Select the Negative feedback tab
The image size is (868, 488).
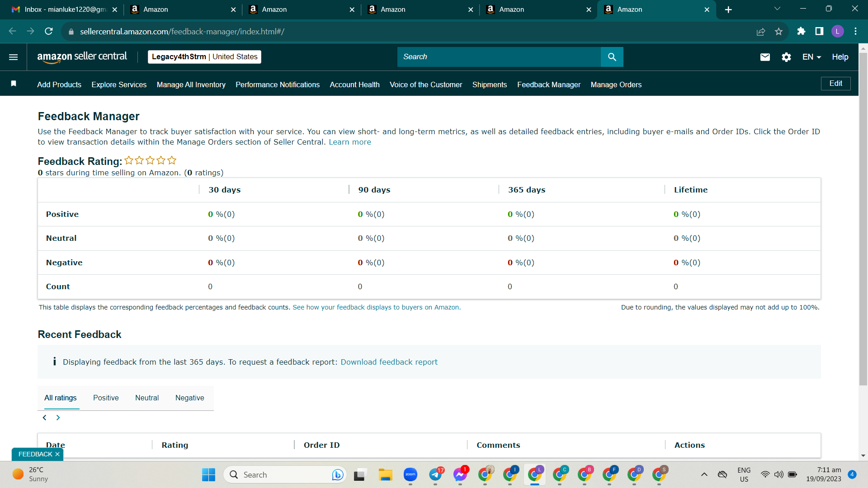(x=190, y=398)
